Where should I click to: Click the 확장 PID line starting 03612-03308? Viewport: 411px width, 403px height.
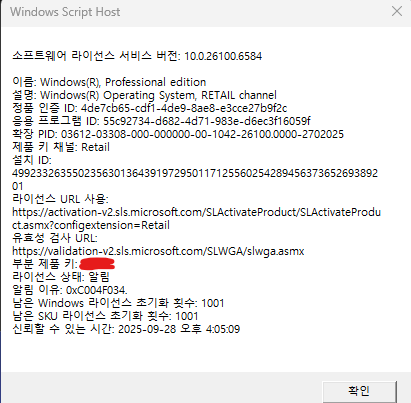coord(178,134)
